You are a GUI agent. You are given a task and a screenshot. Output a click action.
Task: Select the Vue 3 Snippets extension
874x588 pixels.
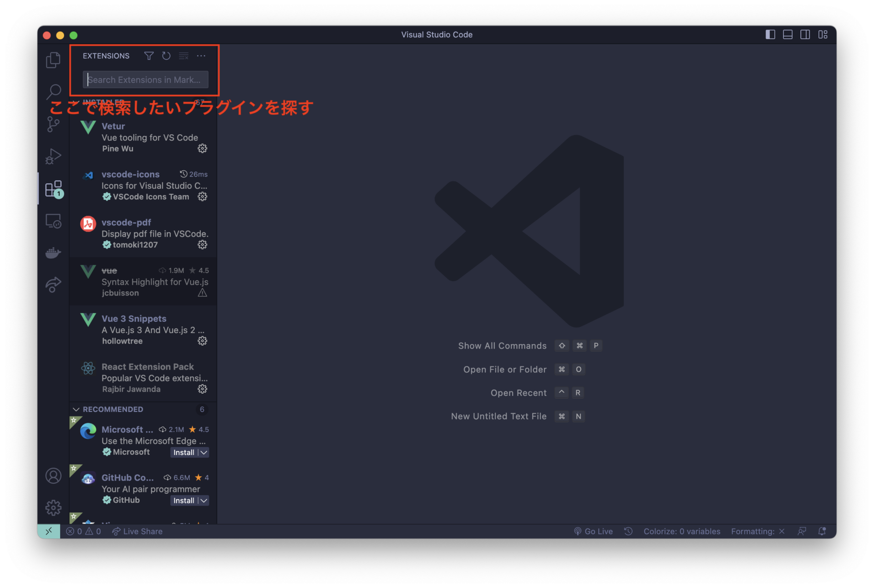point(143,329)
